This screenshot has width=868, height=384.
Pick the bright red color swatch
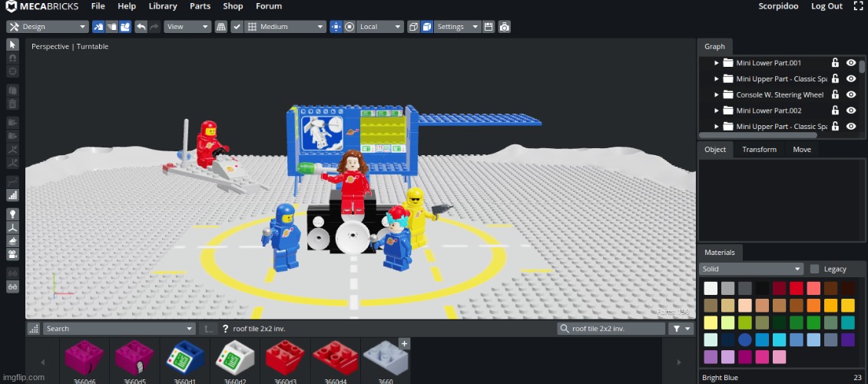click(x=796, y=288)
